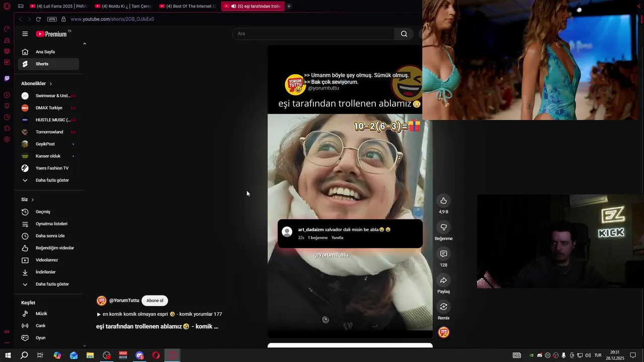Like the short with thumbs up
The height and width of the screenshot is (362, 644).
[x=443, y=201]
